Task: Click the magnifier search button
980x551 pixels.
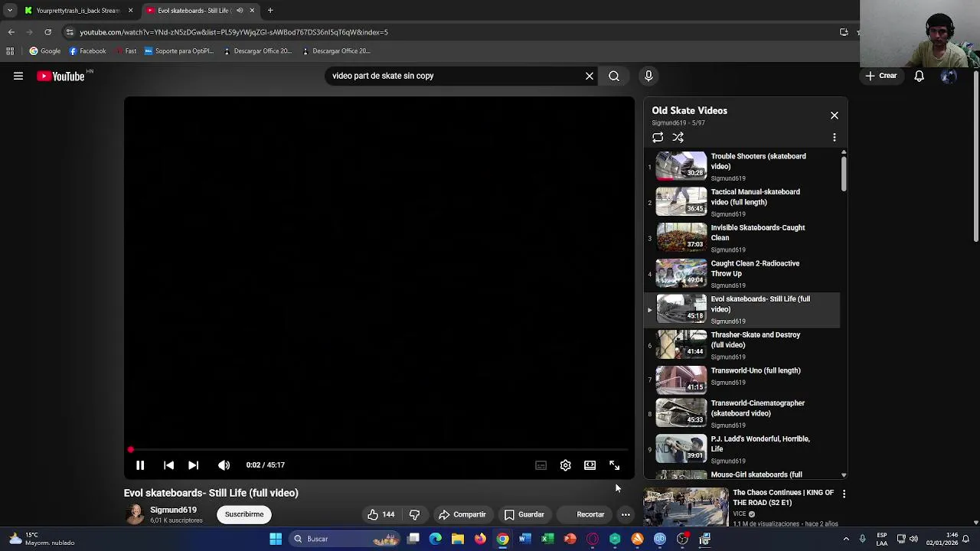Action: click(x=614, y=76)
